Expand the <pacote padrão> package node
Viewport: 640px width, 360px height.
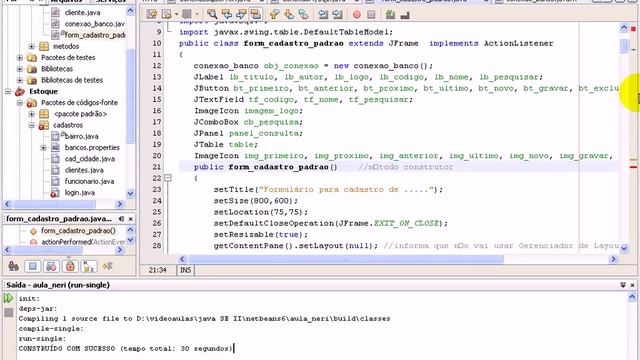32,114
